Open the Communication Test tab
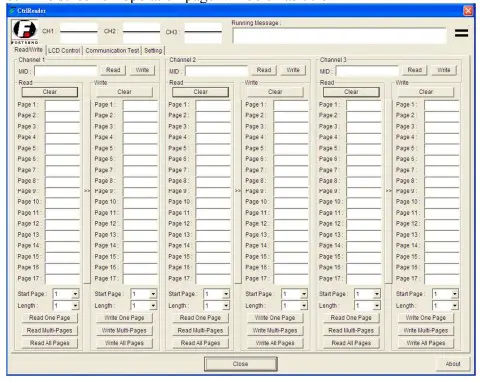Image resolution: width=481 pixels, height=382 pixels. pos(112,51)
